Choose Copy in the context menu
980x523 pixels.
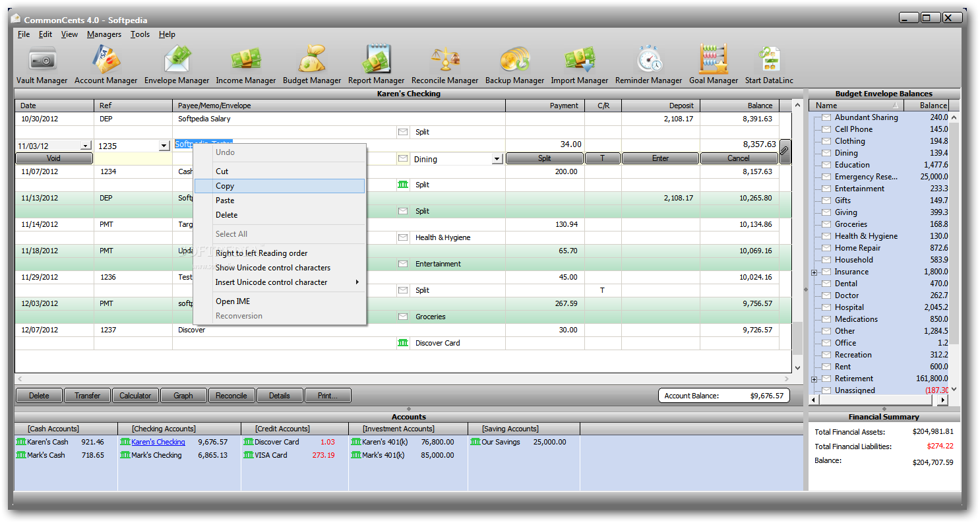pos(280,186)
